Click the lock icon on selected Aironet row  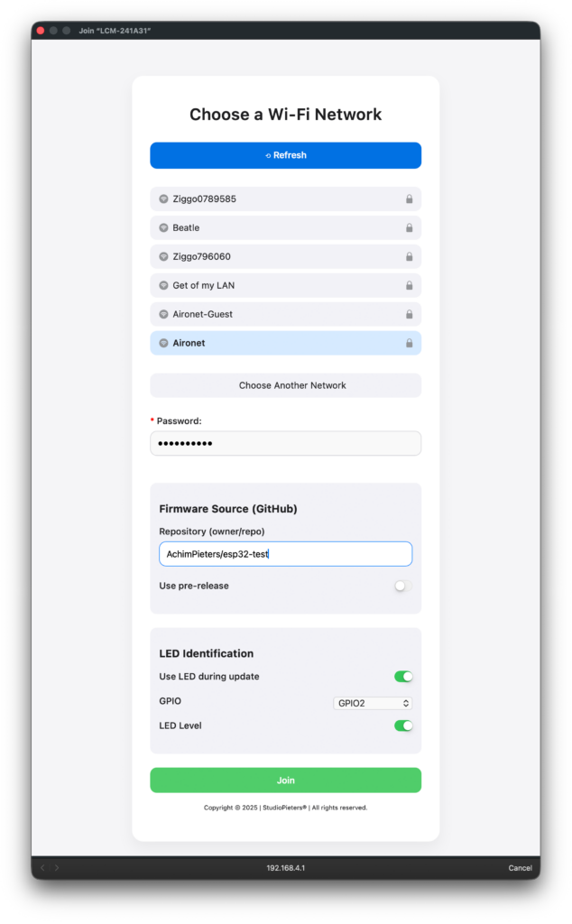[409, 344]
